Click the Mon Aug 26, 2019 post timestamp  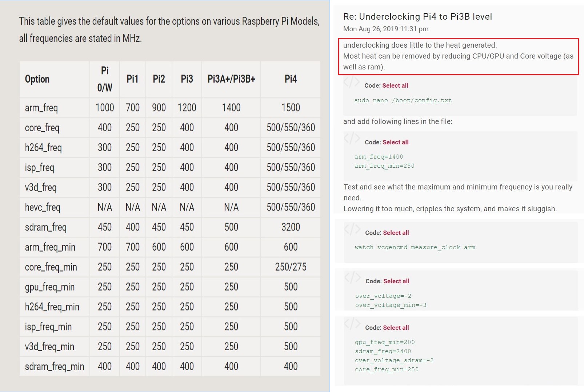(385, 29)
